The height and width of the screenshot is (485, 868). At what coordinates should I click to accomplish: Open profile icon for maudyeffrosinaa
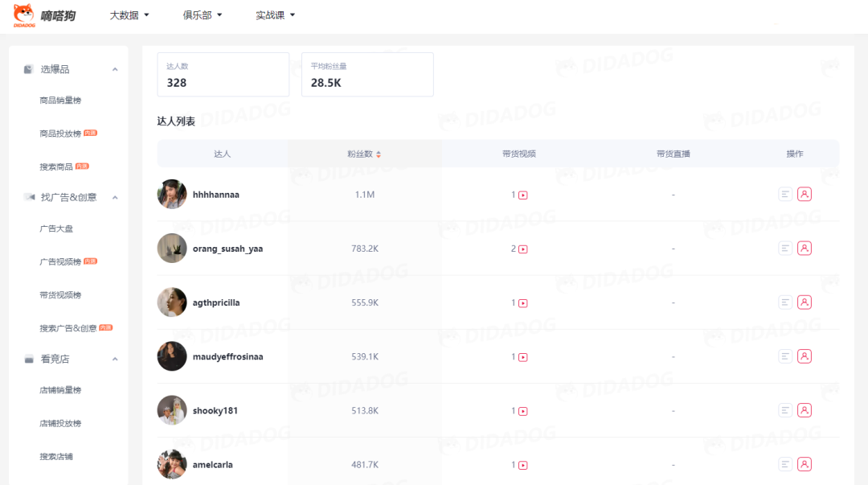805,356
